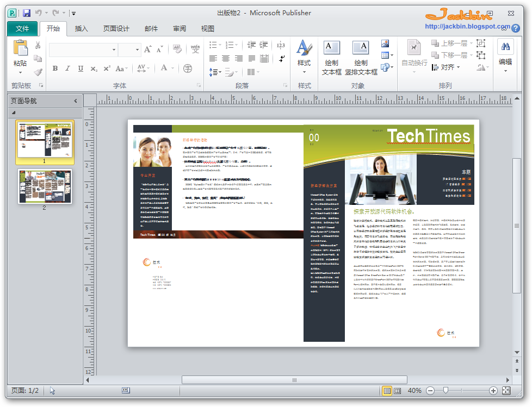
Task: Click the Clear Formatting icon
Action: 177,49
